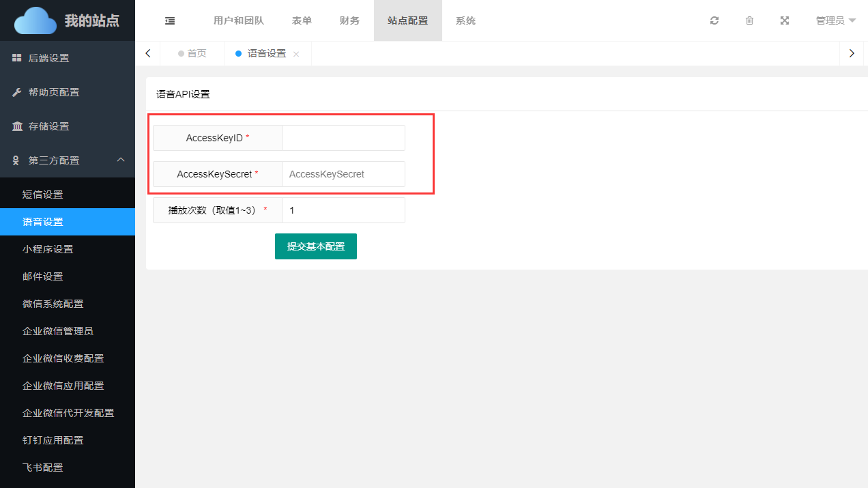Viewport: 868px width, 488px height.
Task: Click the AccessKeyID input field
Action: coord(343,138)
